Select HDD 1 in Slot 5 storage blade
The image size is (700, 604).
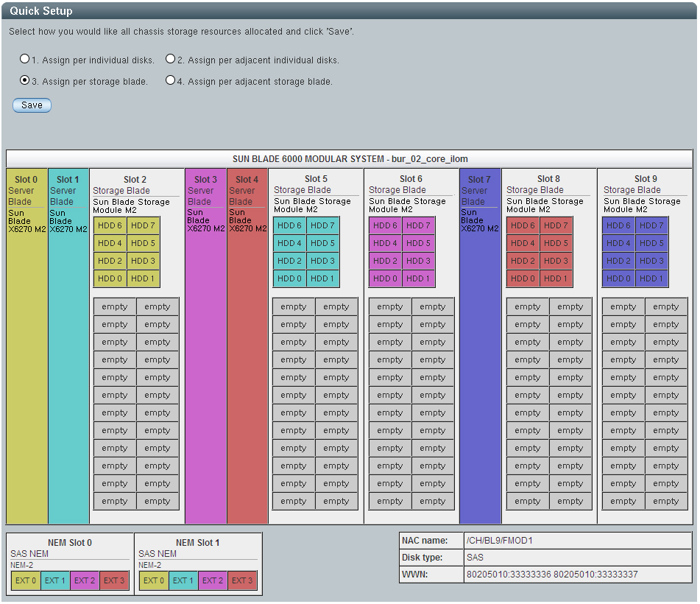[x=322, y=278]
